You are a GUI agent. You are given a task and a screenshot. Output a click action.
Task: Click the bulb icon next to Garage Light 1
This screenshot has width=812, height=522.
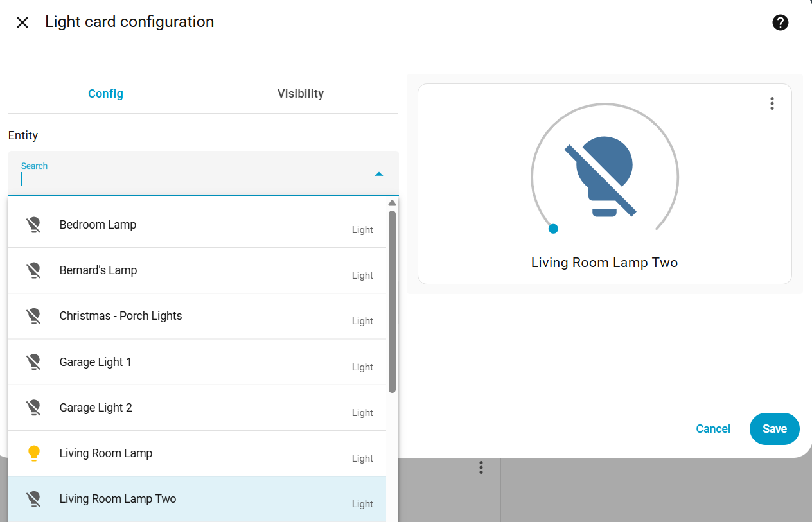click(33, 361)
